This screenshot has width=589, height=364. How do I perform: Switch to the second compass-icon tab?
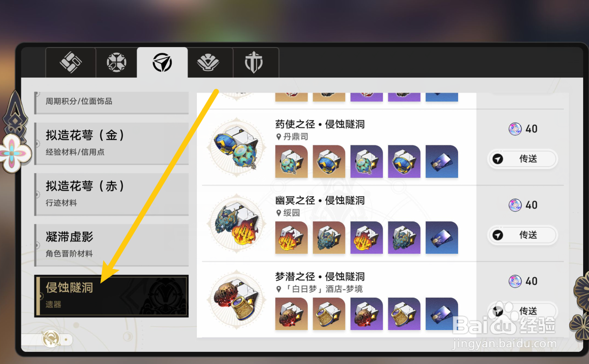(x=116, y=63)
